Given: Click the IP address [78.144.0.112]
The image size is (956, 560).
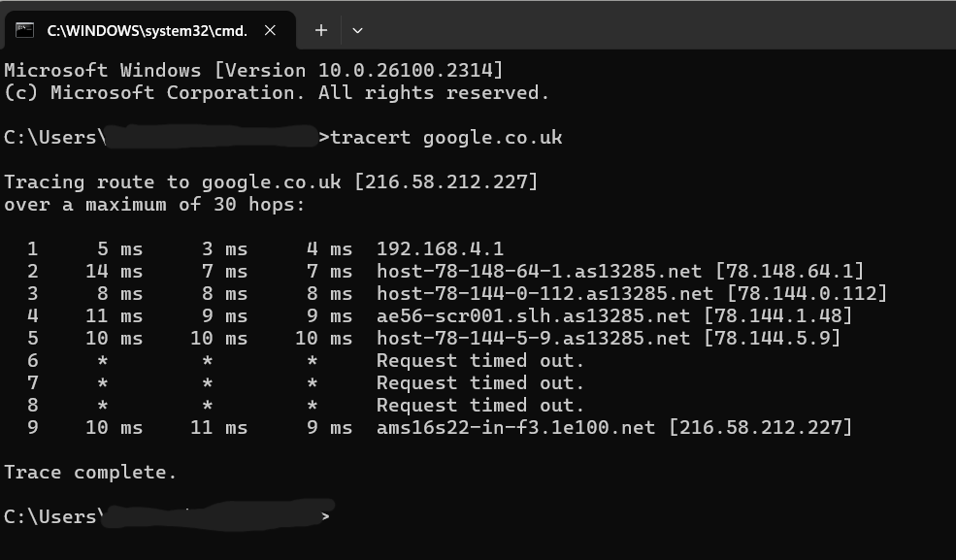Looking at the screenshot, I should [x=807, y=293].
